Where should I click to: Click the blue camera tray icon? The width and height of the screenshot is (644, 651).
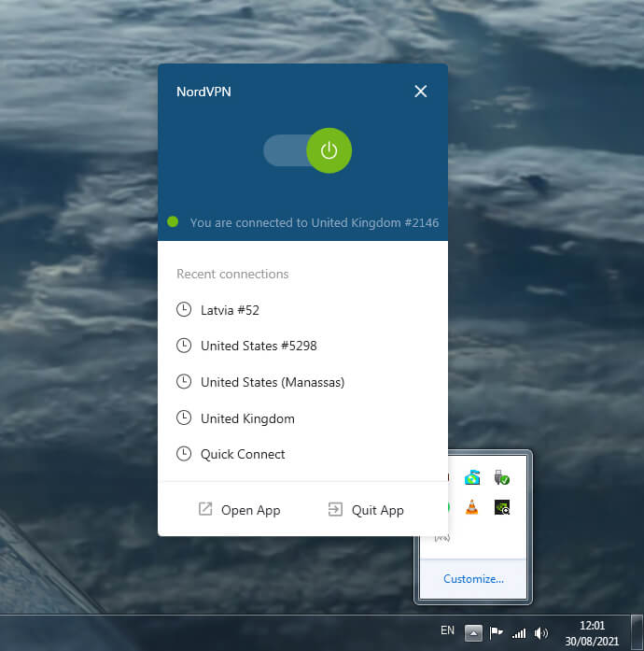pyautogui.click(x=472, y=477)
